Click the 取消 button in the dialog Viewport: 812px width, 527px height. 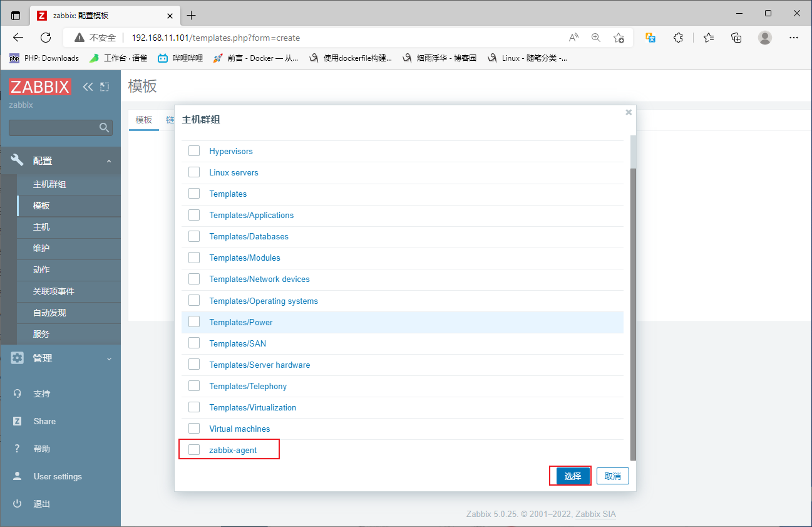coord(613,476)
